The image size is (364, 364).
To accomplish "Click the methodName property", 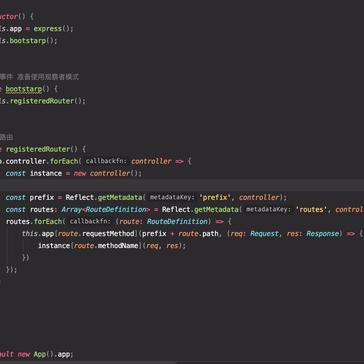I will (x=118, y=246).
